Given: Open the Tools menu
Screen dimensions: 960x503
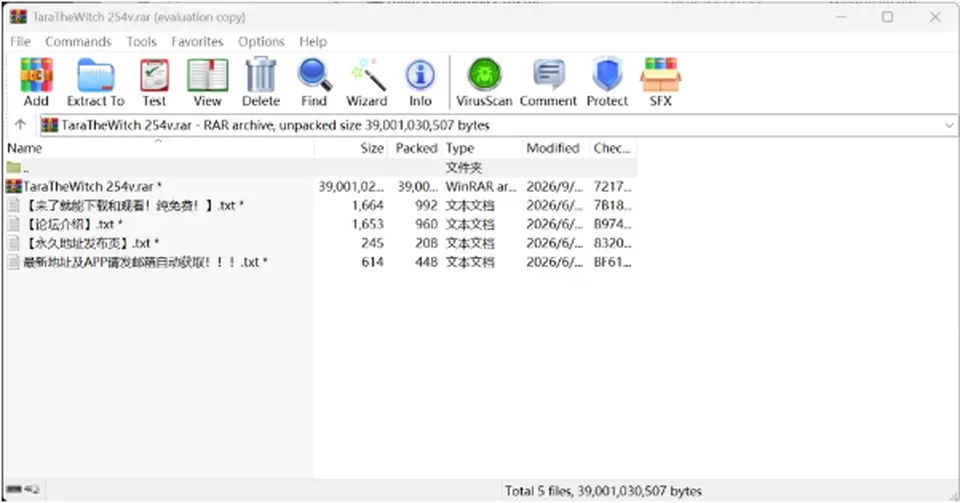Looking at the screenshot, I should tap(141, 42).
